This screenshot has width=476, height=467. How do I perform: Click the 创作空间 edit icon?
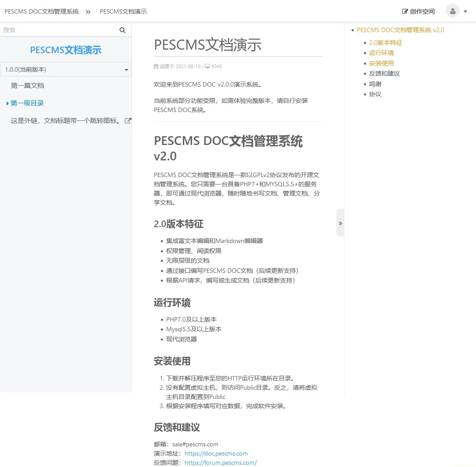coord(405,11)
